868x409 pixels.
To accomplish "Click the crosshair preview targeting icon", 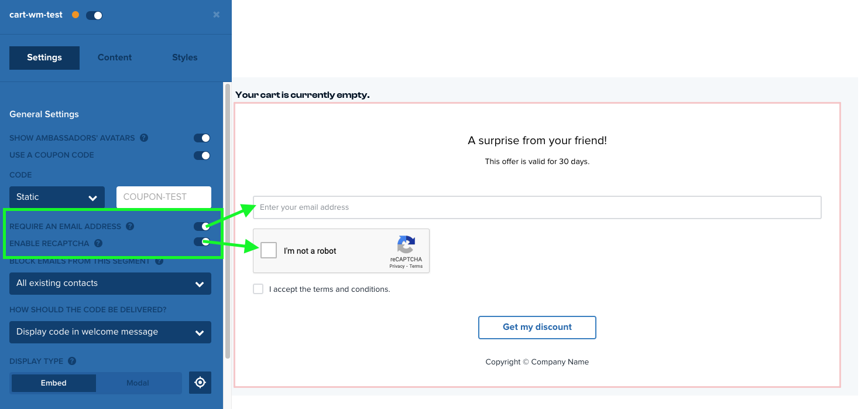I will pos(200,382).
